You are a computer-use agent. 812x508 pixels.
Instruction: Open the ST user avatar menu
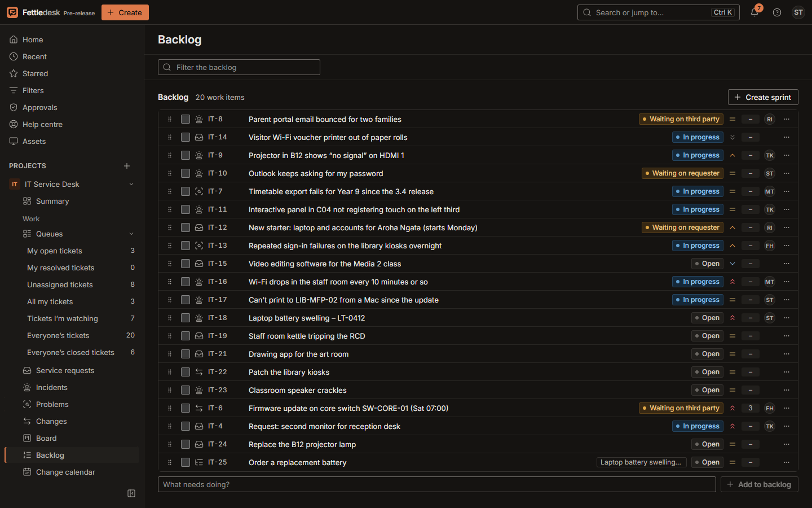pos(798,12)
